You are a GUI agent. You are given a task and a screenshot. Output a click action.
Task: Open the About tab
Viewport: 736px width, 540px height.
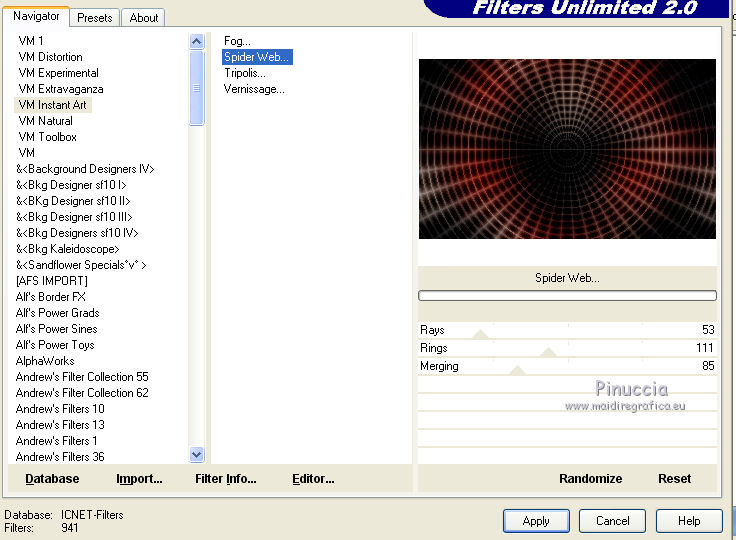pyautogui.click(x=144, y=18)
